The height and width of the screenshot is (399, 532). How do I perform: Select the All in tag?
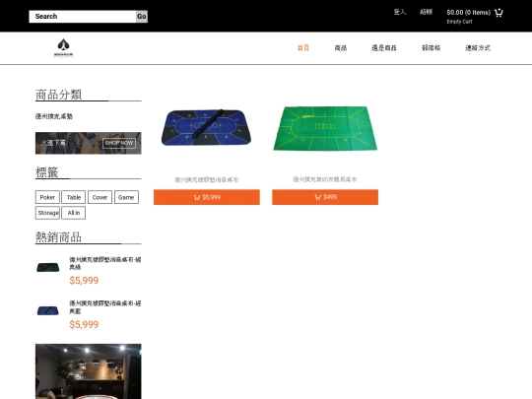[73, 213]
